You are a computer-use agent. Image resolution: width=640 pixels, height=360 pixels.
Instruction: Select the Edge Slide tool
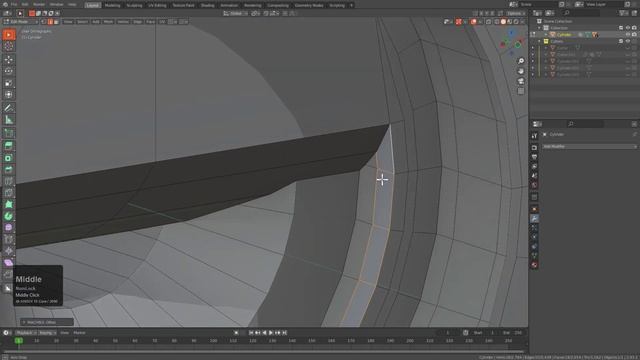pos(9,240)
